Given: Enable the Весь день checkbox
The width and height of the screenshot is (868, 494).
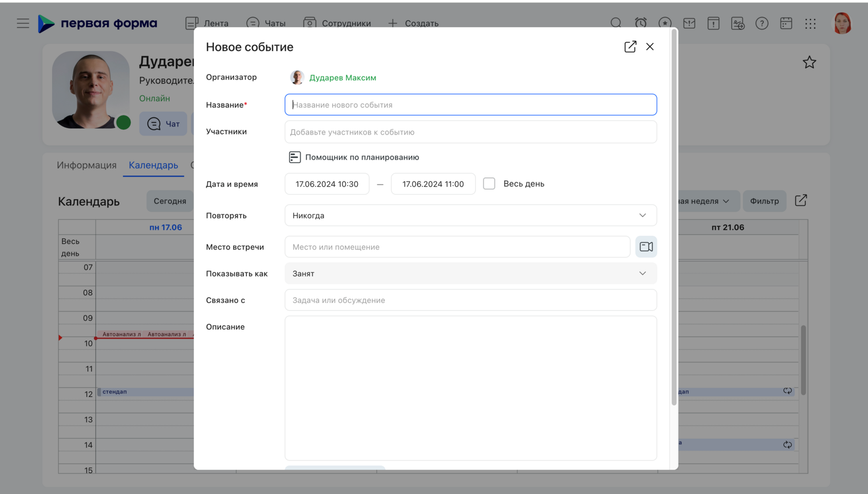Looking at the screenshot, I should [489, 184].
